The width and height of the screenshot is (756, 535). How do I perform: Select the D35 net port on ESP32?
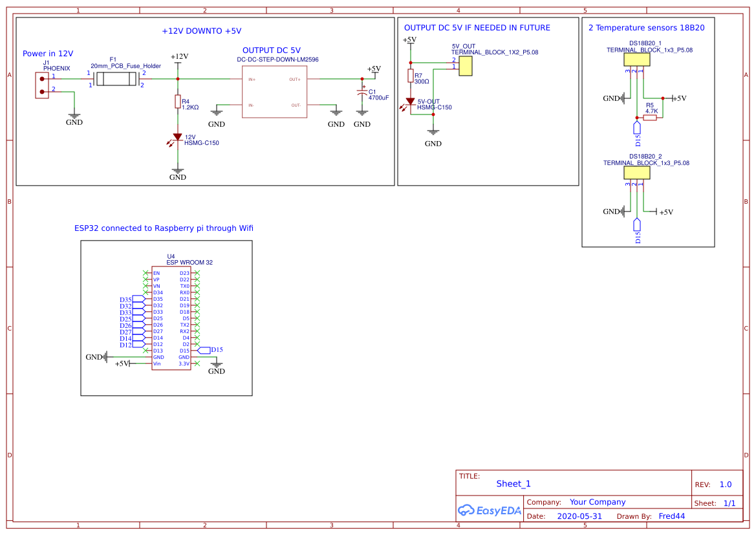click(x=139, y=299)
